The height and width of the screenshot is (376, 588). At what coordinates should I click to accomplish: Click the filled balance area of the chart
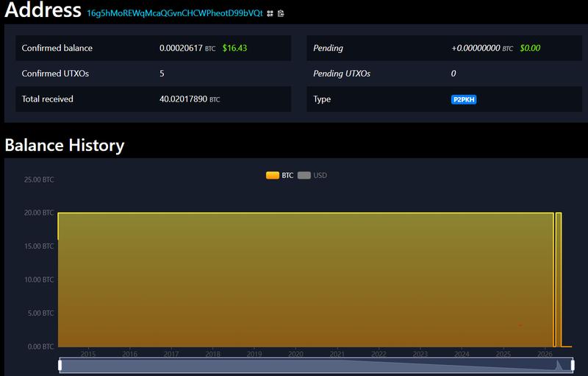click(x=306, y=280)
